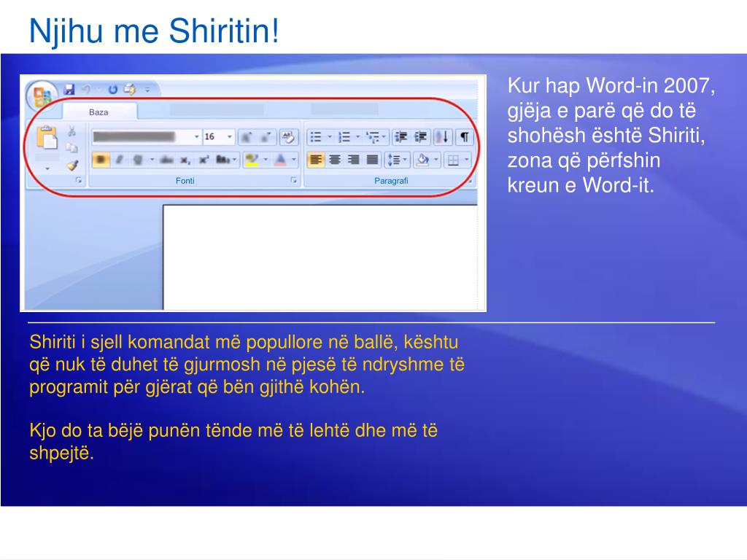Justify paragraph text

[373, 160]
